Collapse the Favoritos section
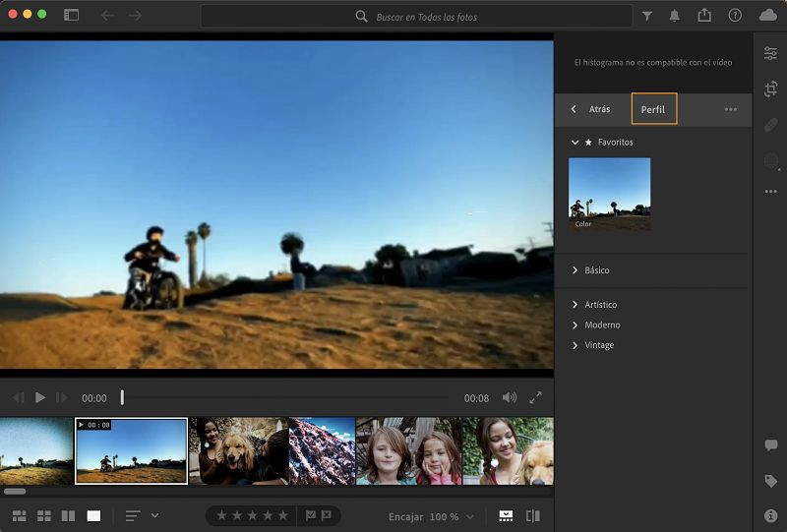Screen dimensions: 787x532 [x=575, y=143]
